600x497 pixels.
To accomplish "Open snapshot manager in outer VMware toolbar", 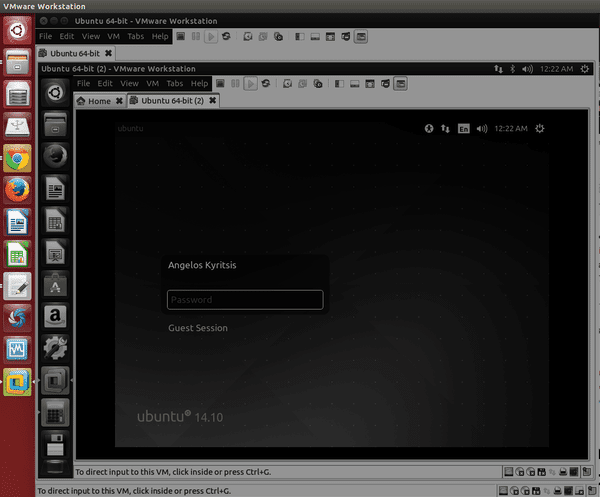I will (278, 37).
